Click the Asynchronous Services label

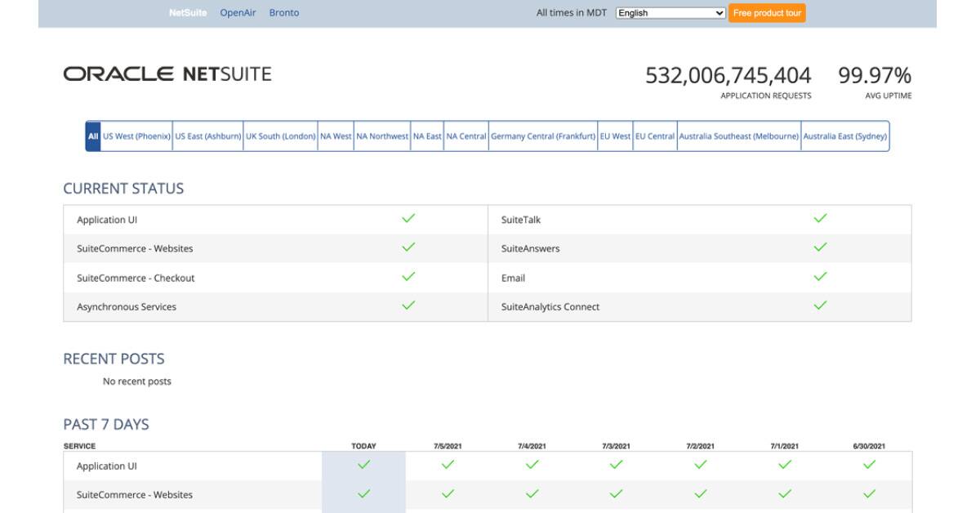[127, 307]
